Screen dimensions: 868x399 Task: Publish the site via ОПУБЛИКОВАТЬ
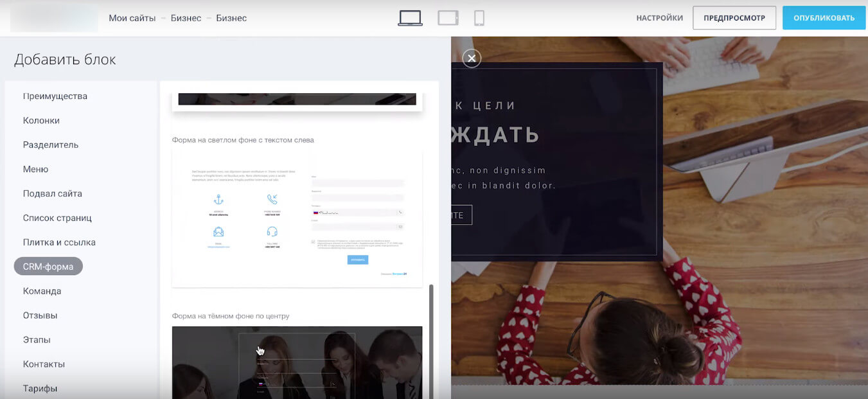click(x=824, y=17)
